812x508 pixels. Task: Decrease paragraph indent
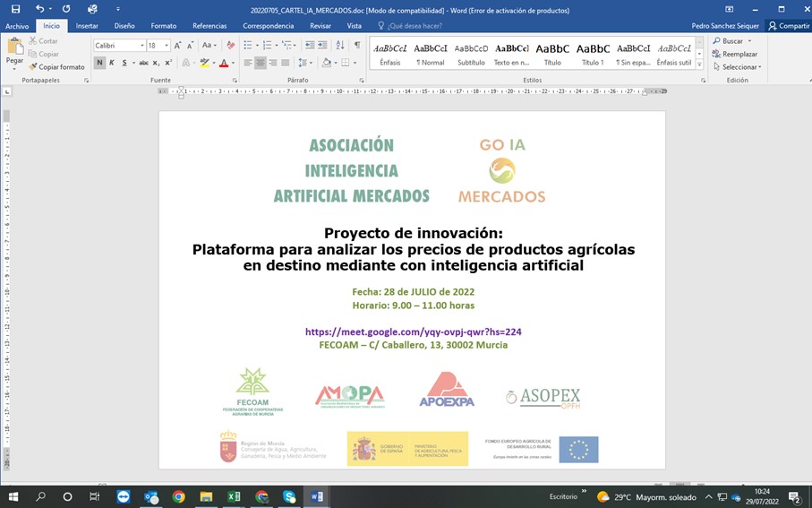(x=310, y=46)
